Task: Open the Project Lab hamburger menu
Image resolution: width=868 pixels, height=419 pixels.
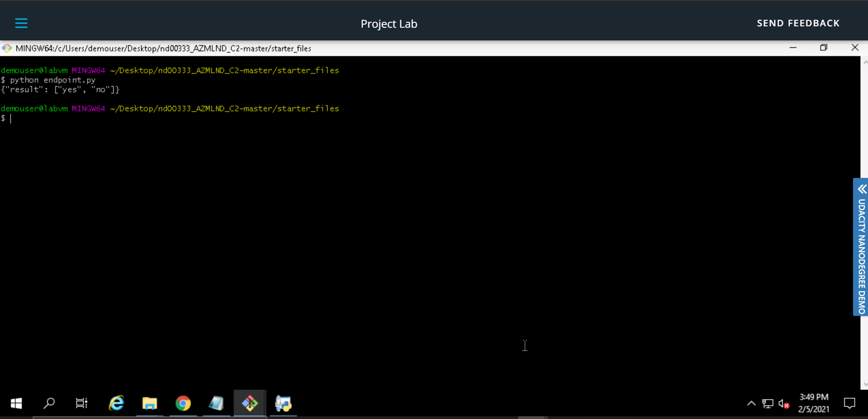Action: [x=21, y=23]
